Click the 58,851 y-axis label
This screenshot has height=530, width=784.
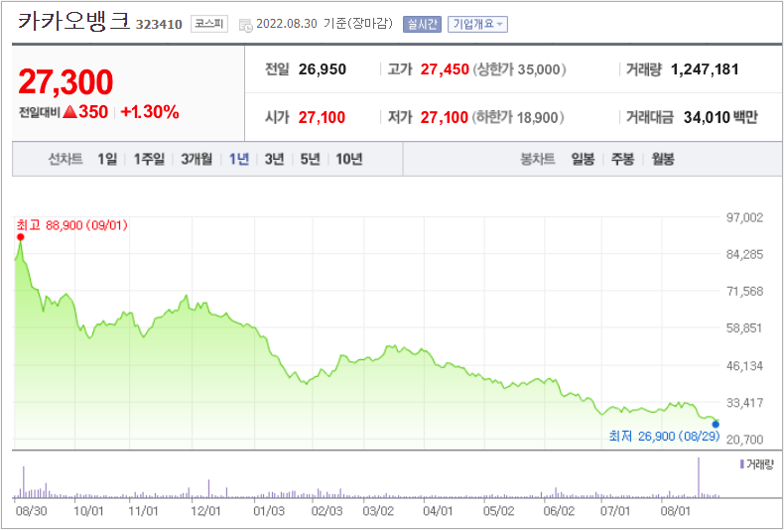coord(744,328)
